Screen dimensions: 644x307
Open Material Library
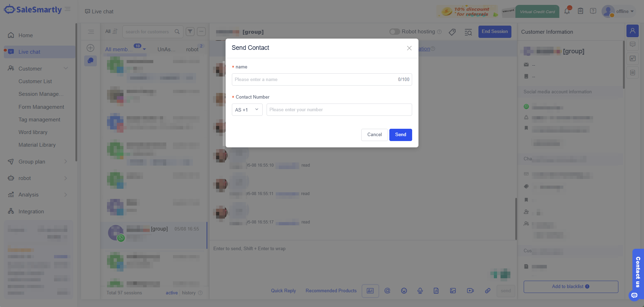[37, 145]
